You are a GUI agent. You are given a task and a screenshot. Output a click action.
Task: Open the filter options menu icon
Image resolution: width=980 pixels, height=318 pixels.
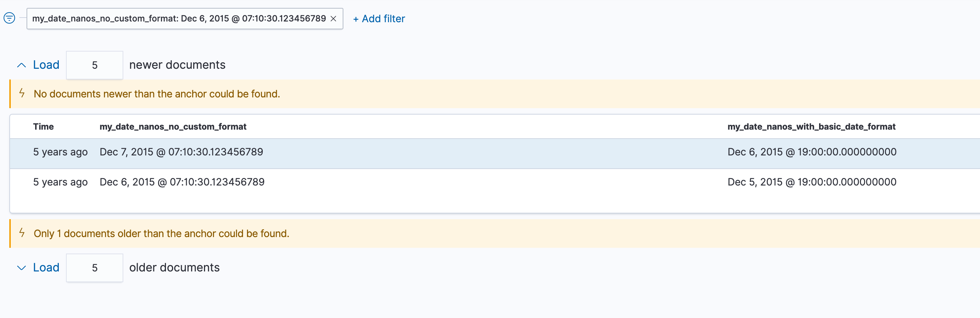pyautogui.click(x=10, y=18)
